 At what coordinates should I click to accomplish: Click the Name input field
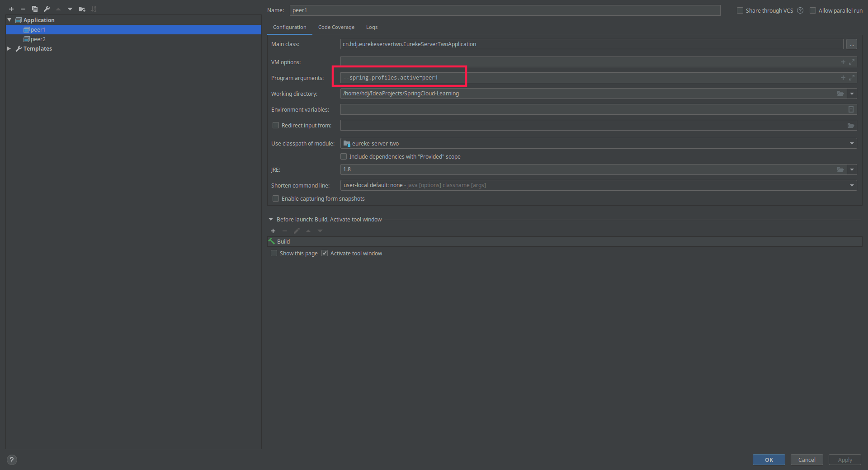click(x=505, y=10)
